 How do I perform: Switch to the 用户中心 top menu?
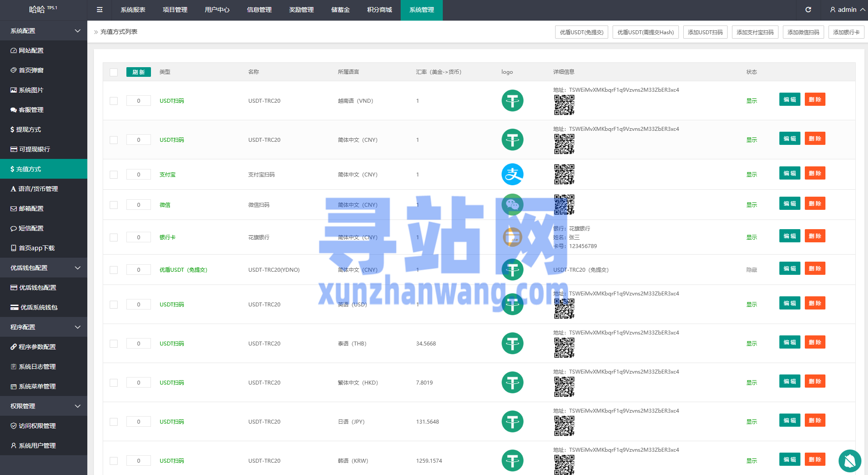(x=217, y=10)
